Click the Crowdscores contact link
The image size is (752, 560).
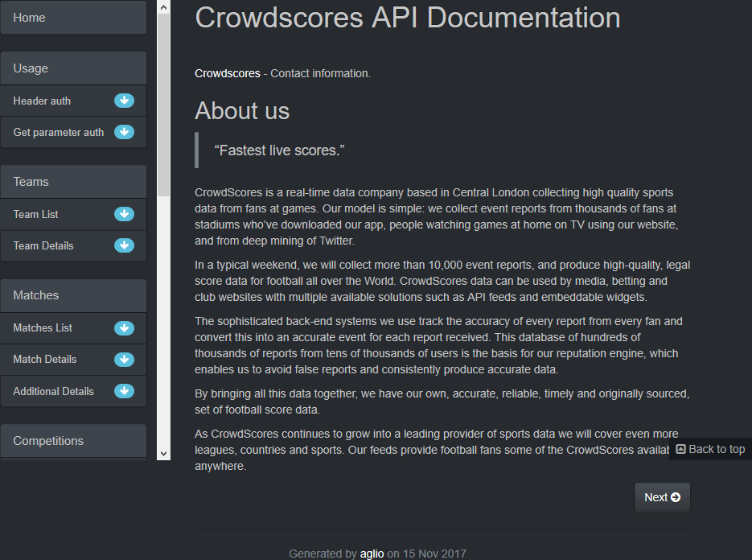tap(228, 73)
